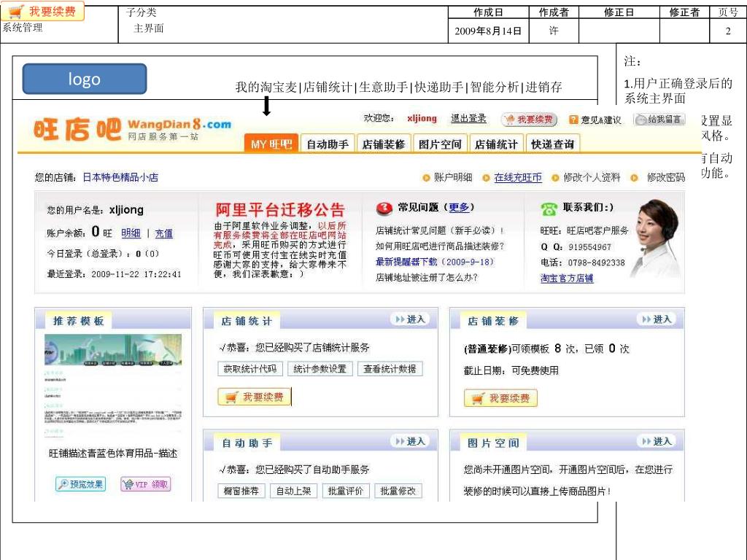Click the 在线充旺币 link
Viewport: 747px width, 560px height.
pyautogui.click(x=518, y=177)
